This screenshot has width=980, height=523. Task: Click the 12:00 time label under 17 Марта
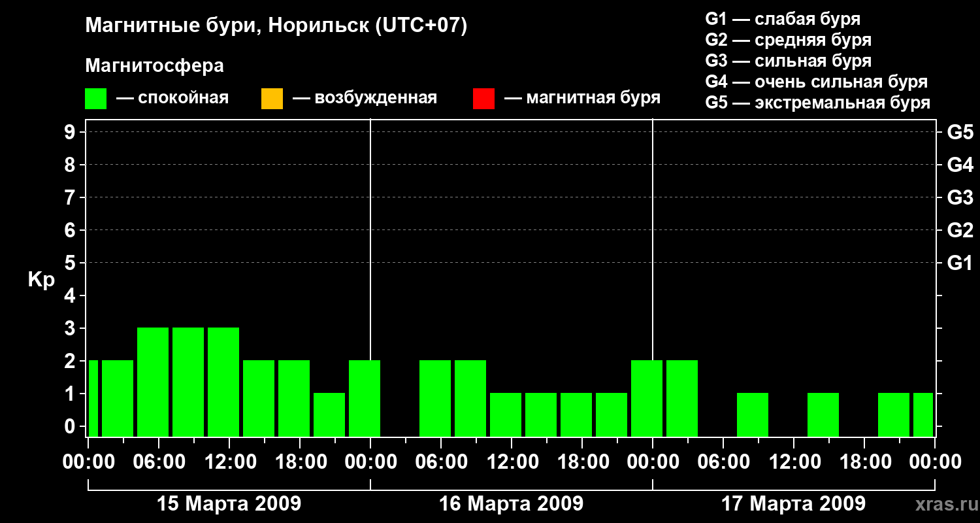coord(794,462)
